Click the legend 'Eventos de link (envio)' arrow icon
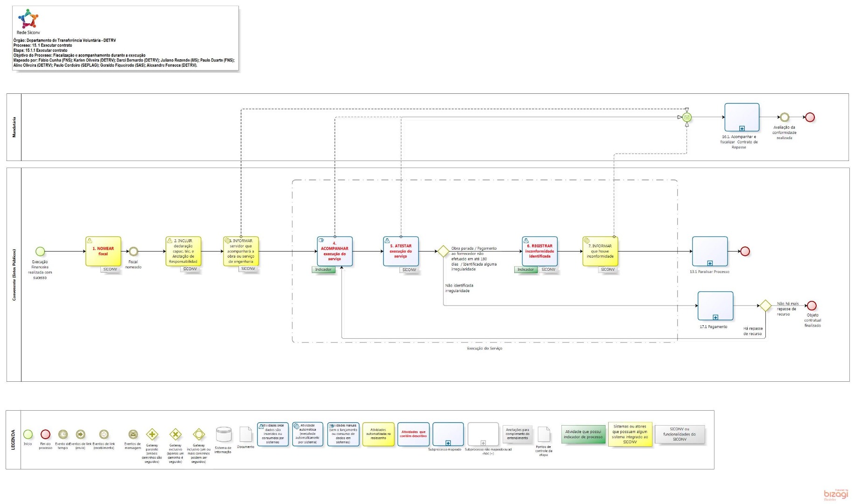Image resolution: width=855 pixels, height=504 pixels. point(80,434)
